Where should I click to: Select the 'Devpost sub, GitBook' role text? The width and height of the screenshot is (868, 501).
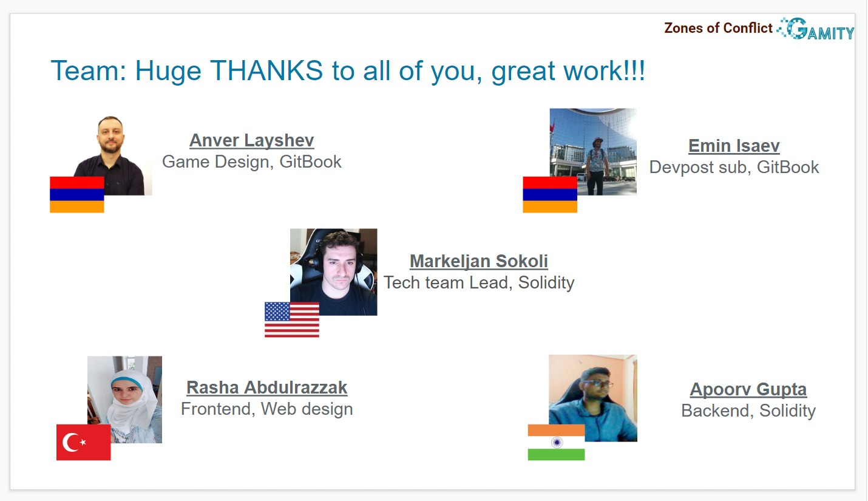(x=734, y=167)
